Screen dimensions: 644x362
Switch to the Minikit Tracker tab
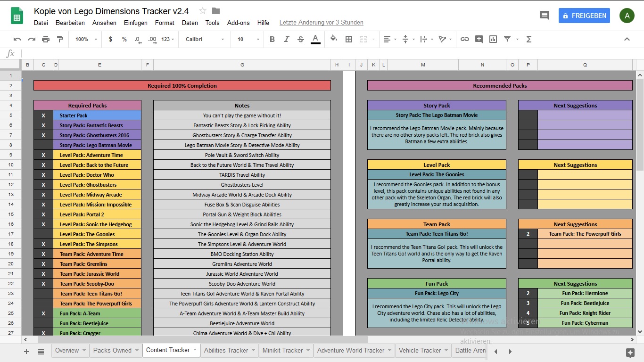pos(282,350)
